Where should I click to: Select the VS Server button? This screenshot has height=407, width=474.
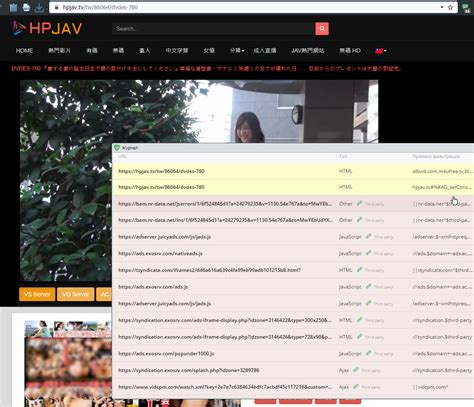pyautogui.click(x=37, y=294)
